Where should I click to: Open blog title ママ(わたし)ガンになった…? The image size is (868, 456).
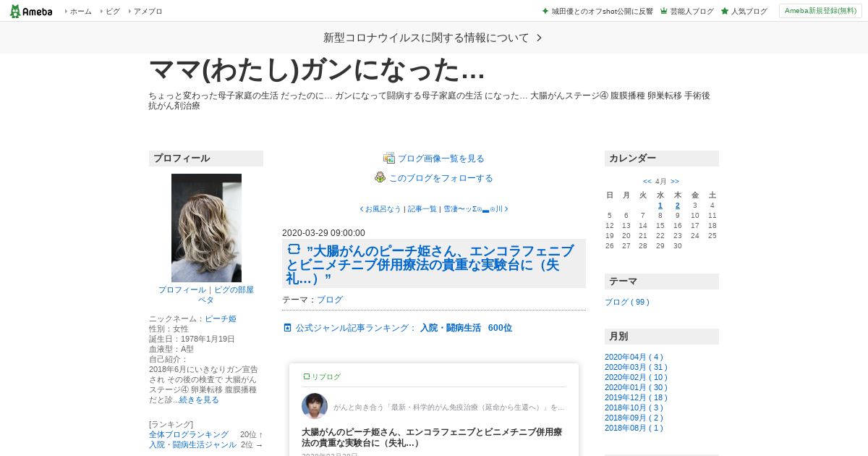coord(317,70)
